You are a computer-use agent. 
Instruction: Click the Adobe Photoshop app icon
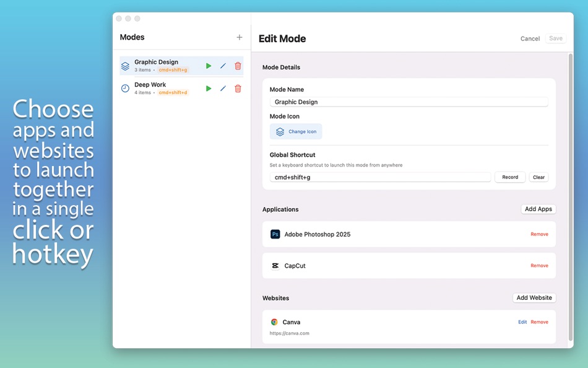275,234
